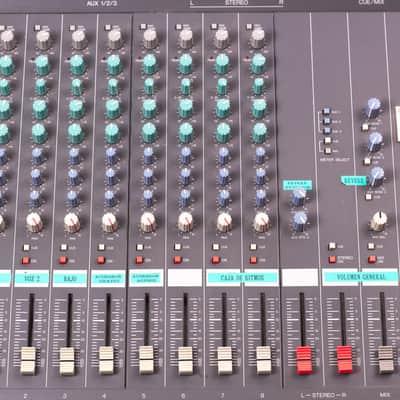Image resolution: width=400 pixels, height=400 pixels.
Task: Turn the white pan knob on channel 8
Action: click(262, 222)
